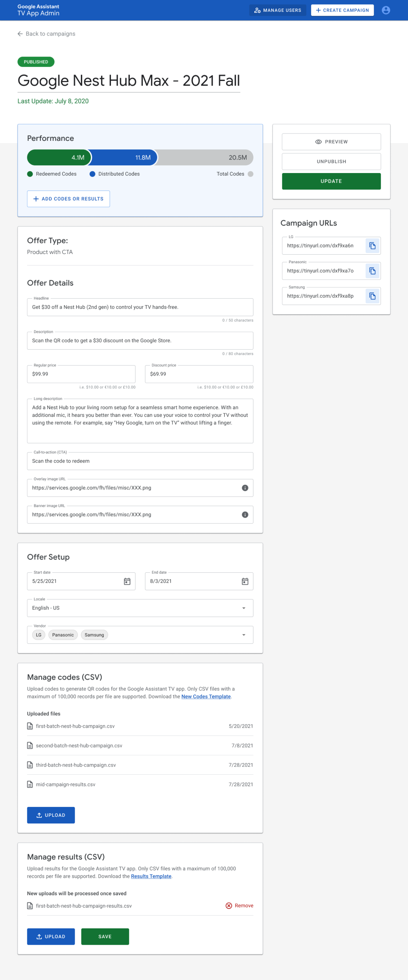This screenshot has height=980, width=408.
Task: Click the green Update button
Action: (x=331, y=182)
